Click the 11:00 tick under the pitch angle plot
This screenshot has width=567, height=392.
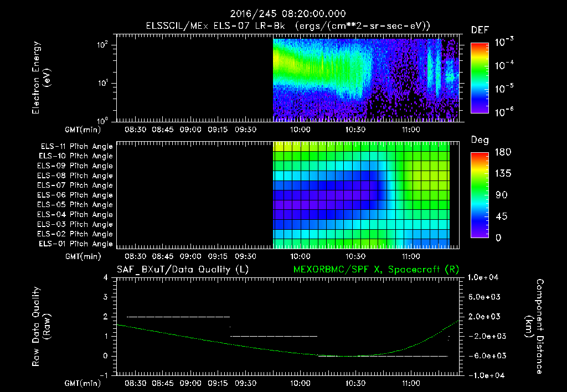(411, 256)
